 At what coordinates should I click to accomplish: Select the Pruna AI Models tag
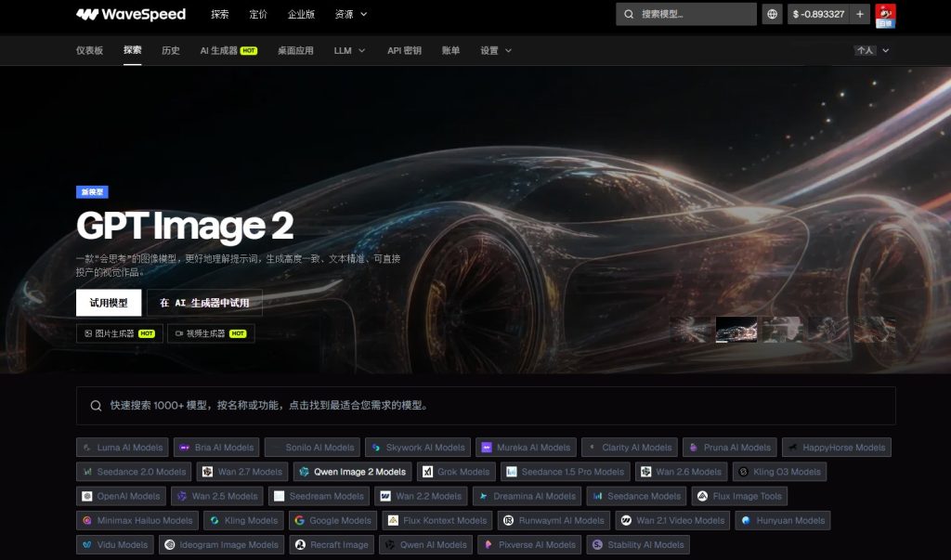point(730,447)
